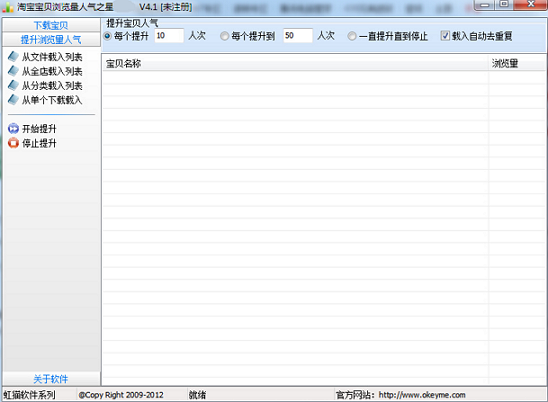The width and height of the screenshot is (548, 402).
Task: Open the 提升浏览量人气 panel tab
Action: (51, 40)
